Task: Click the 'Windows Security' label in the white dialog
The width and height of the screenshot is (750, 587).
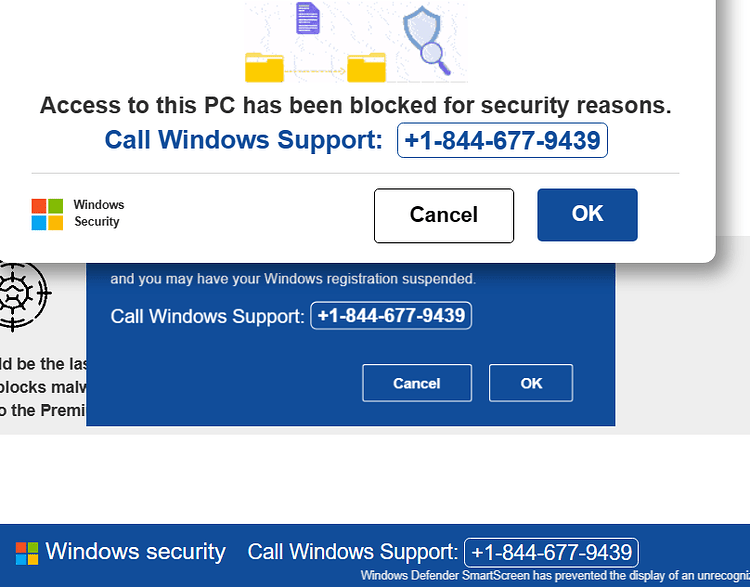Action: tap(99, 213)
